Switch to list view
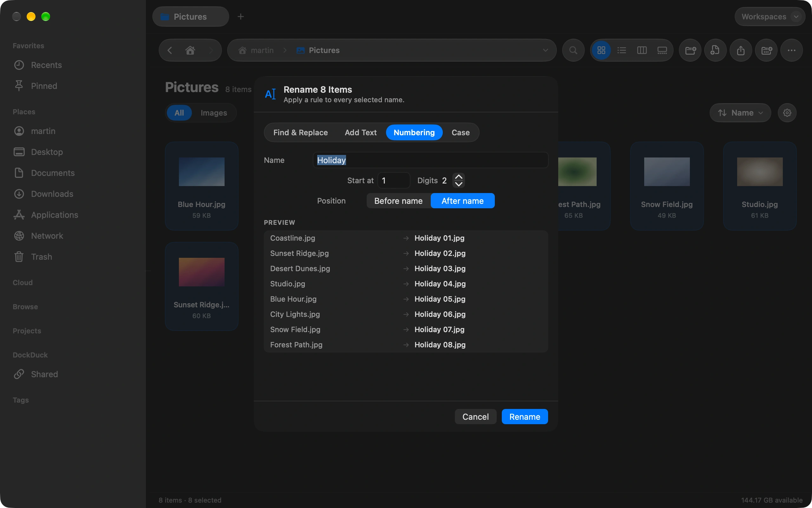The image size is (812, 508). [x=622, y=50]
